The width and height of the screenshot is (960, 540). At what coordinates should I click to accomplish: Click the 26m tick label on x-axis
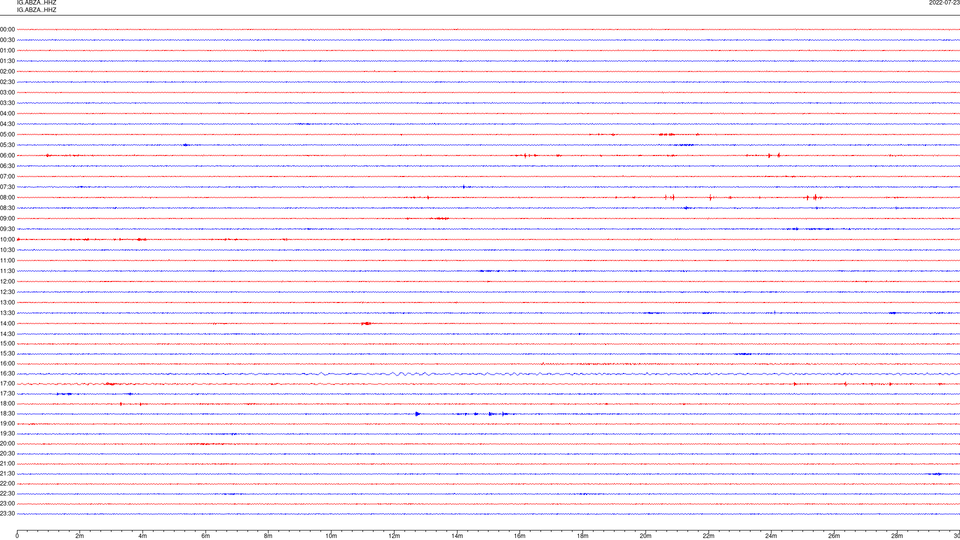coord(834,536)
